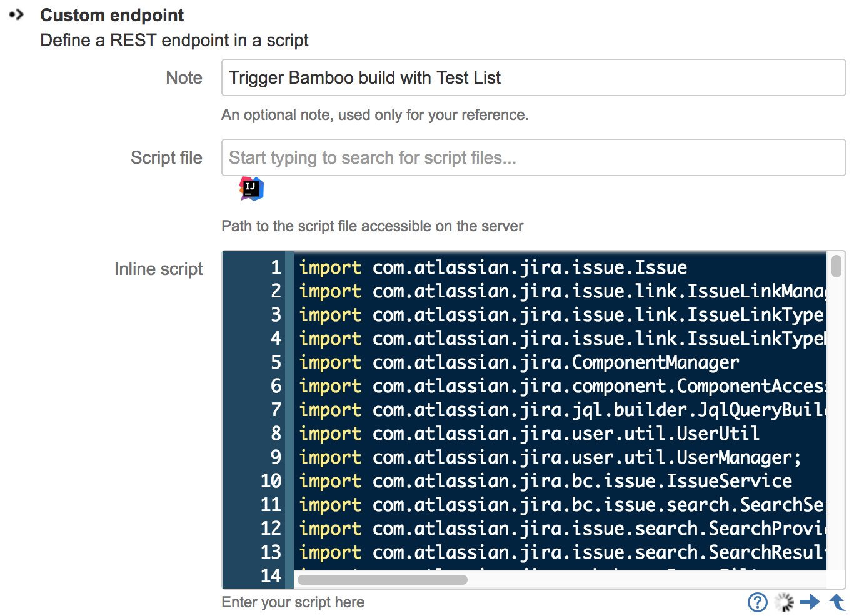Viewport: 859px width, 616px height.
Task: Click the Inline script label
Action: click(x=158, y=269)
